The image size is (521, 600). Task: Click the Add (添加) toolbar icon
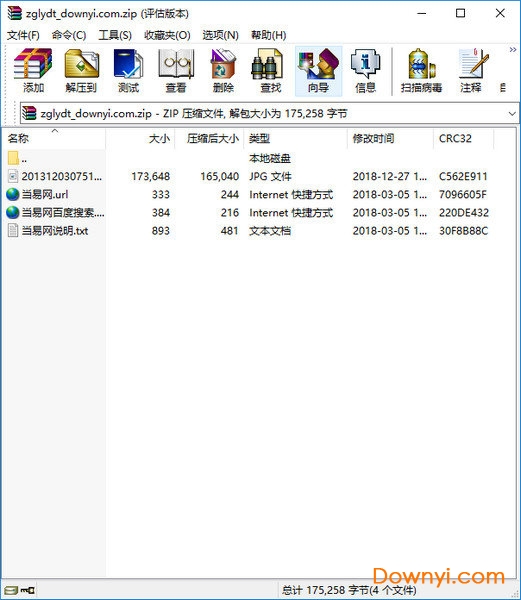point(33,70)
